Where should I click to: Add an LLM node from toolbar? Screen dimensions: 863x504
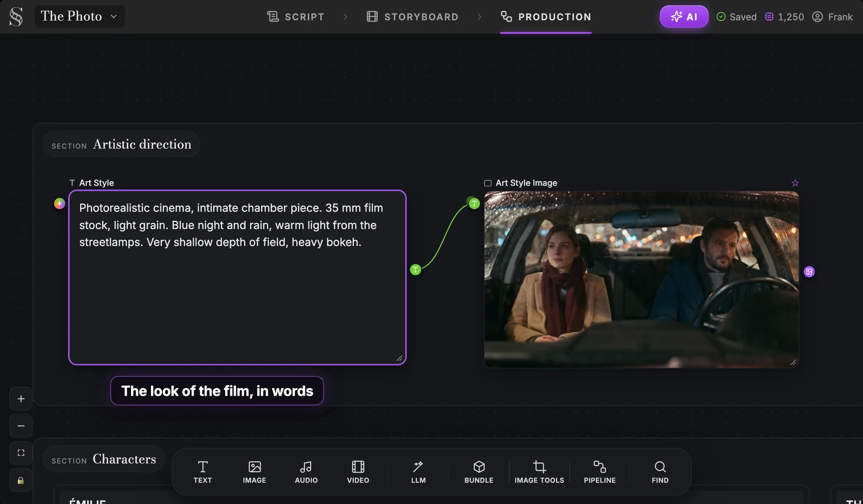[419, 472]
